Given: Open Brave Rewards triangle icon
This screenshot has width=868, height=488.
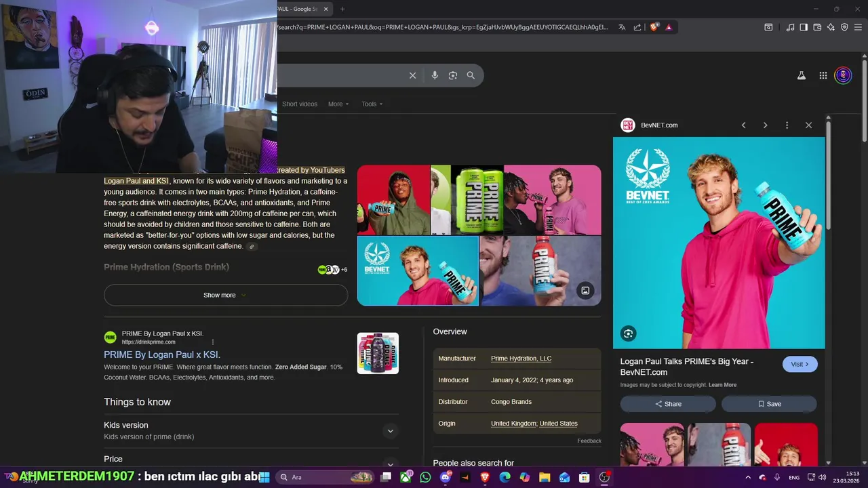Looking at the screenshot, I should pos(669,27).
